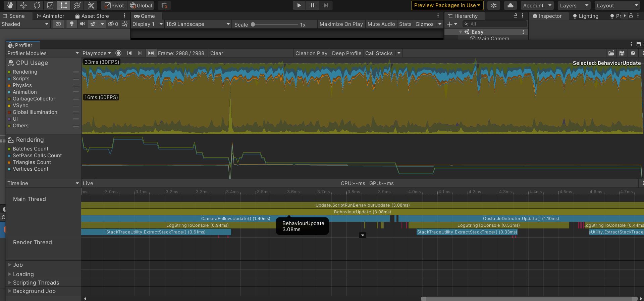Screen dimensions: 644x301
Task: Expand the Job thread group
Action: pos(10,265)
